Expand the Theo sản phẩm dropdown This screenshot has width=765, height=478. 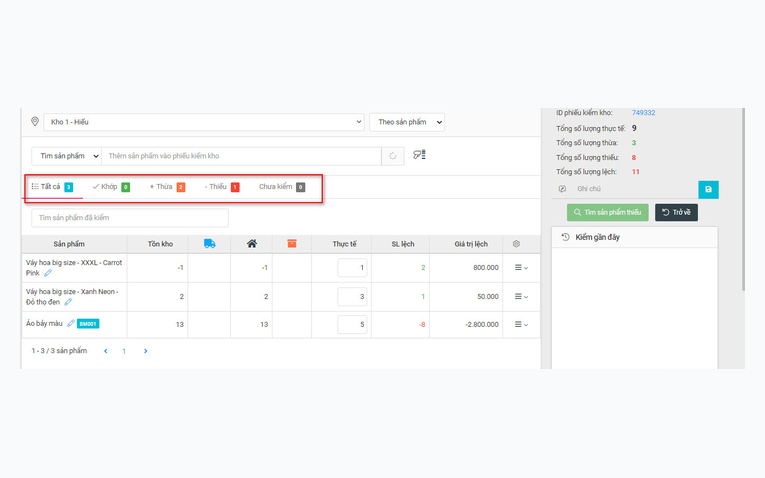coord(407,122)
